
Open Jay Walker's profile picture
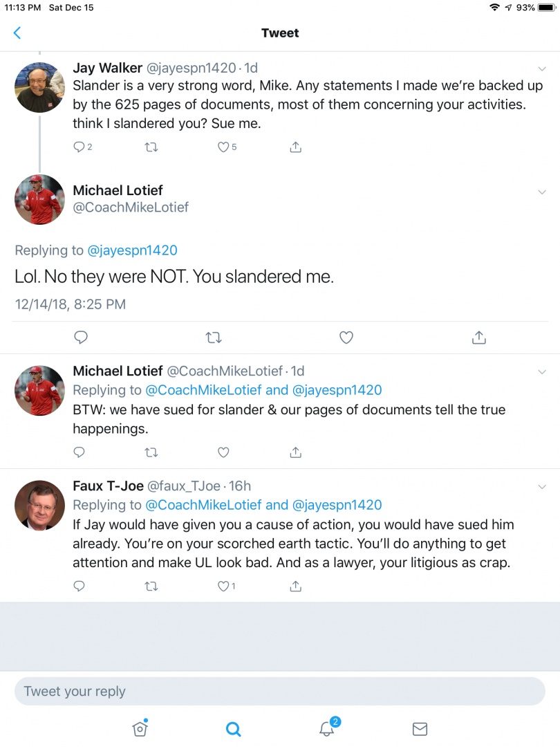[40, 87]
